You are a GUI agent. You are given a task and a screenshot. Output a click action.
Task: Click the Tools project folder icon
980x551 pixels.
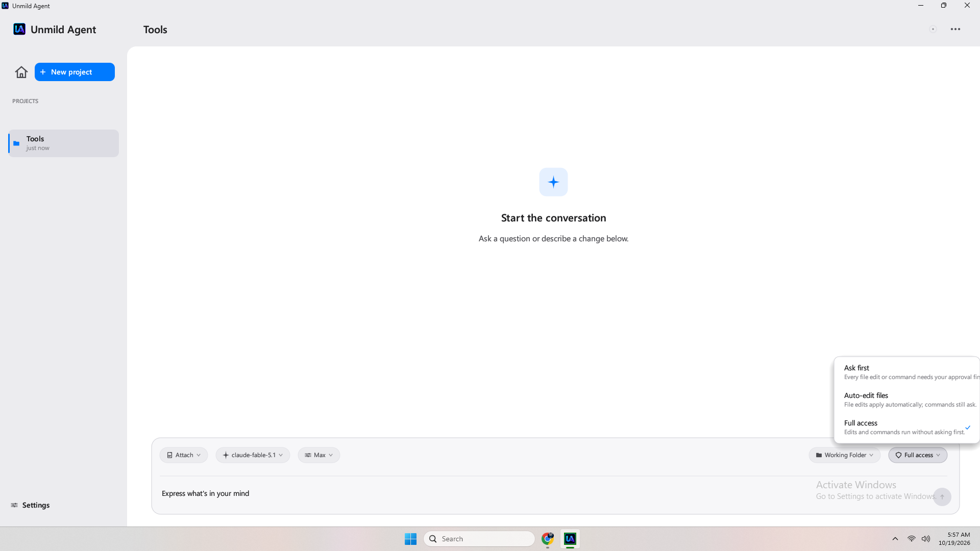click(16, 143)
